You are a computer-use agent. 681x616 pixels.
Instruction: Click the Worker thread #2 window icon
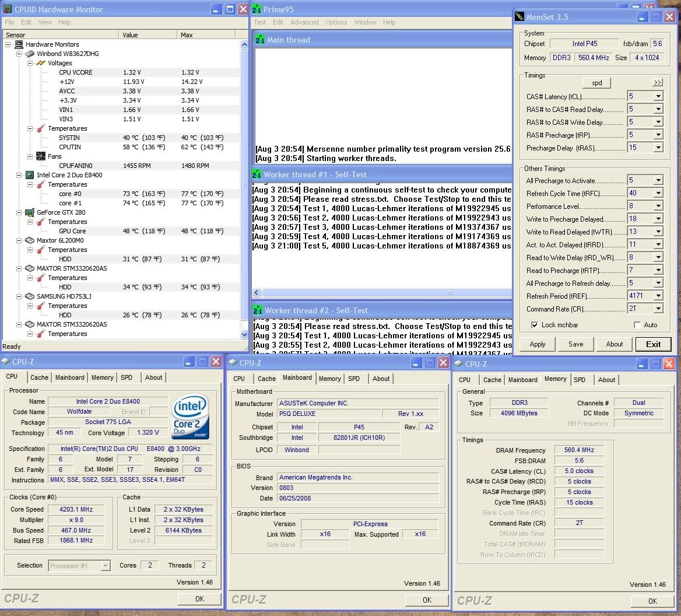pyautogui.click(x=258, y=310)
